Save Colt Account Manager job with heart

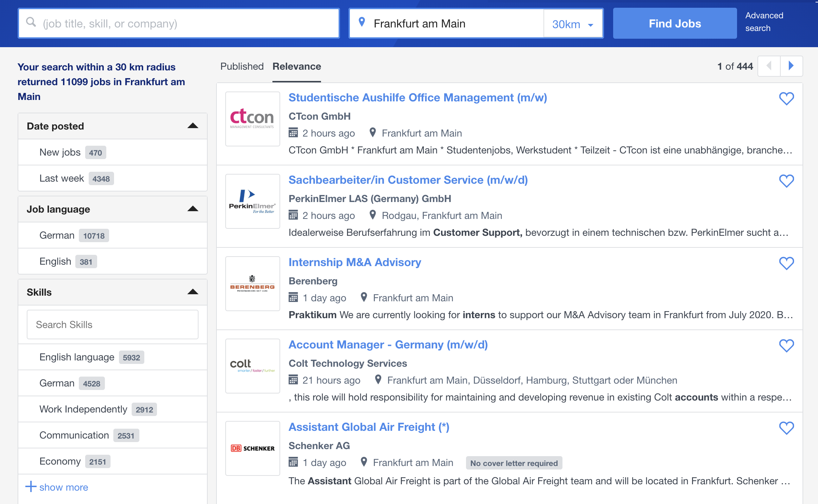point(786,346)
